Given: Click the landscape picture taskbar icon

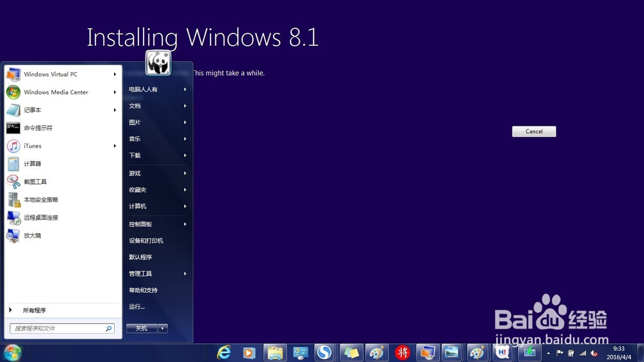Looking at the screenshot, I should [x=451, y=352].
